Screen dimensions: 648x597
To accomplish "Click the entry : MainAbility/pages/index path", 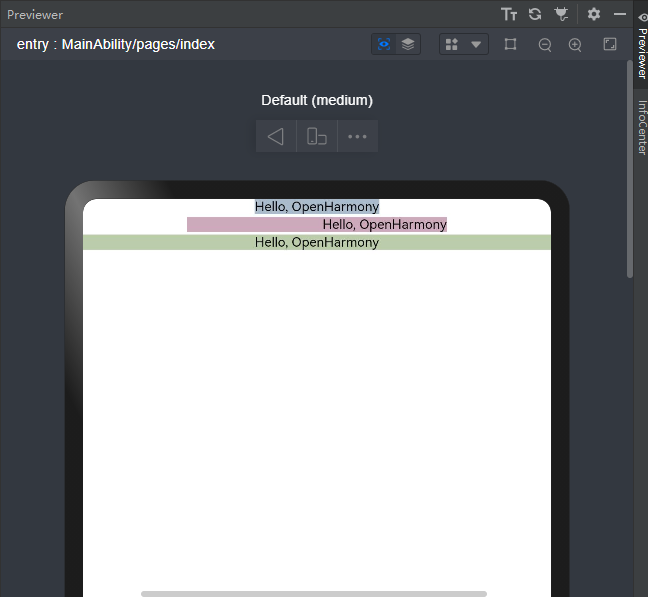I will (x=116, y=44).
